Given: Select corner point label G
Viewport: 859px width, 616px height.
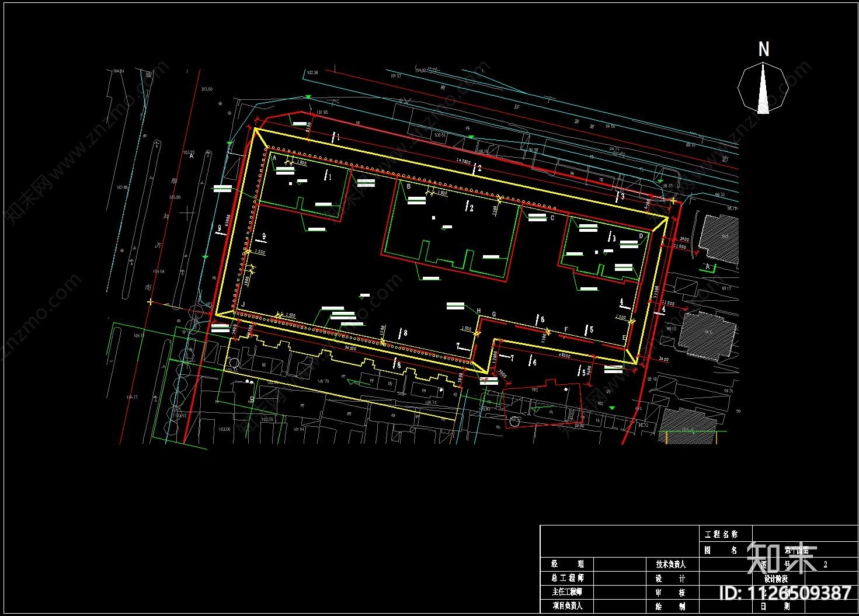Looking at the screenshot, I should [x=494, y=315].
